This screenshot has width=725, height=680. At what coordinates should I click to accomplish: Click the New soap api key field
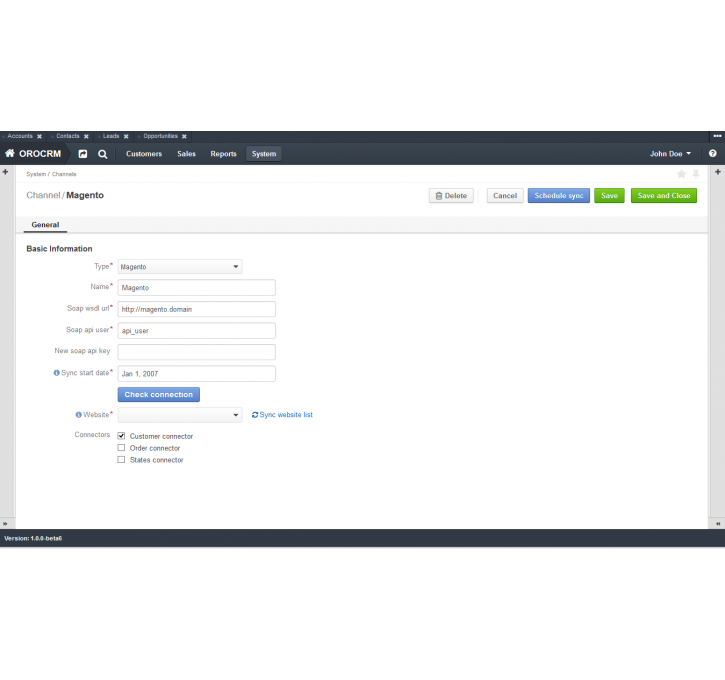tap(197, 352)
